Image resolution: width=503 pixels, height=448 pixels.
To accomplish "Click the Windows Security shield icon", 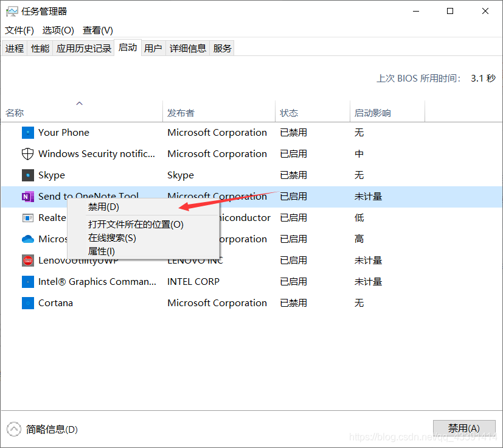I will tap(27, 154).
